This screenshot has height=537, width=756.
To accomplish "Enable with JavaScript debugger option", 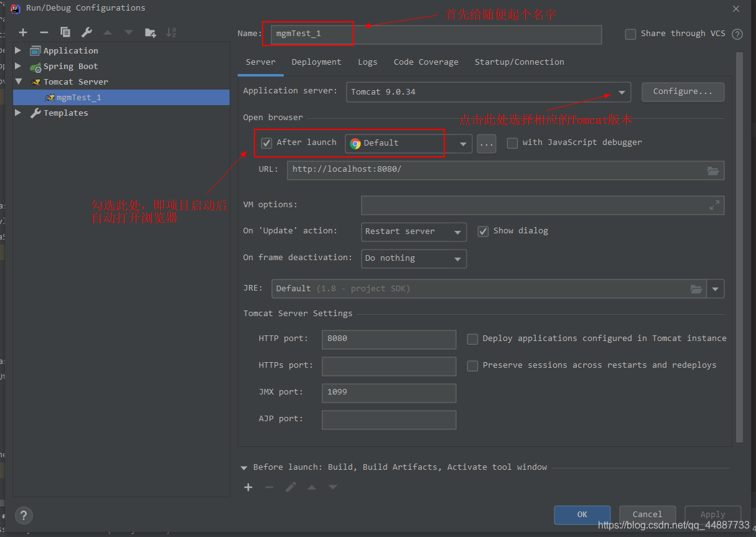I will pos(512,143).
